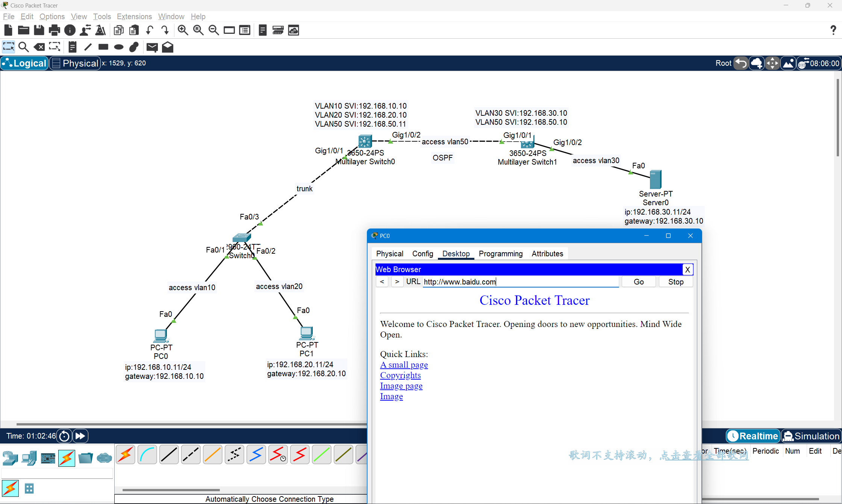
Task: Undo the last action with curved arrow
Action: 150,30
